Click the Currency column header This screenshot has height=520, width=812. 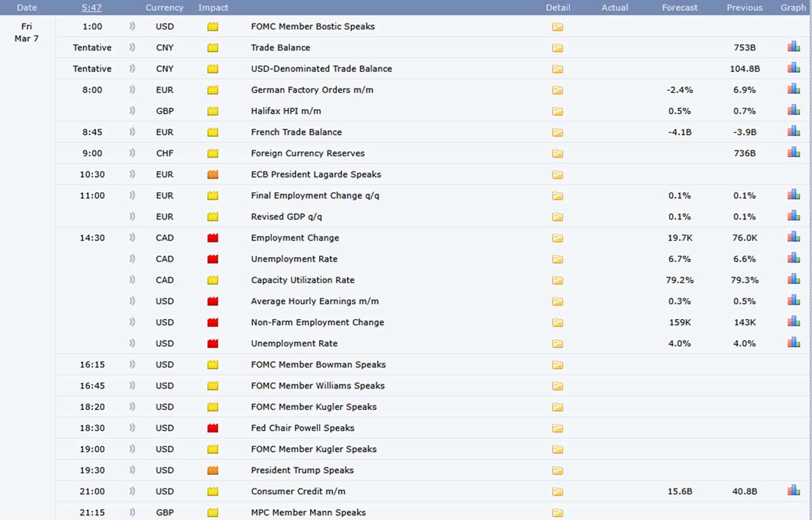[x=164, y=8]
